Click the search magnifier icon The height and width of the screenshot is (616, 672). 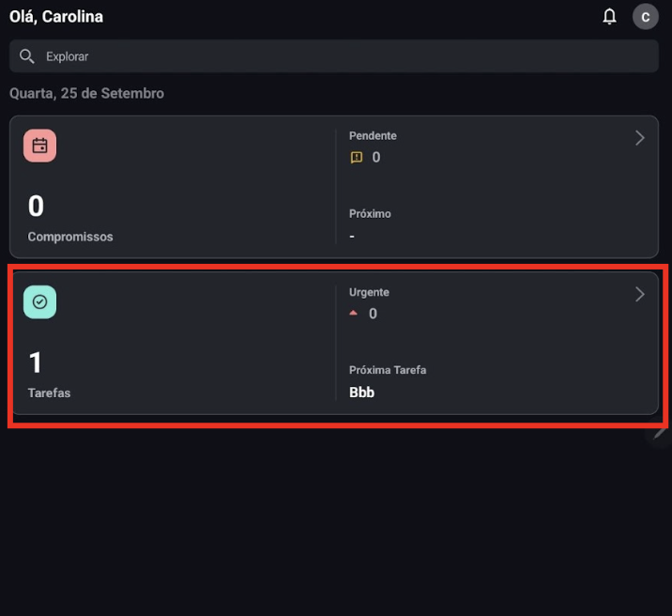tap(26, 56)
